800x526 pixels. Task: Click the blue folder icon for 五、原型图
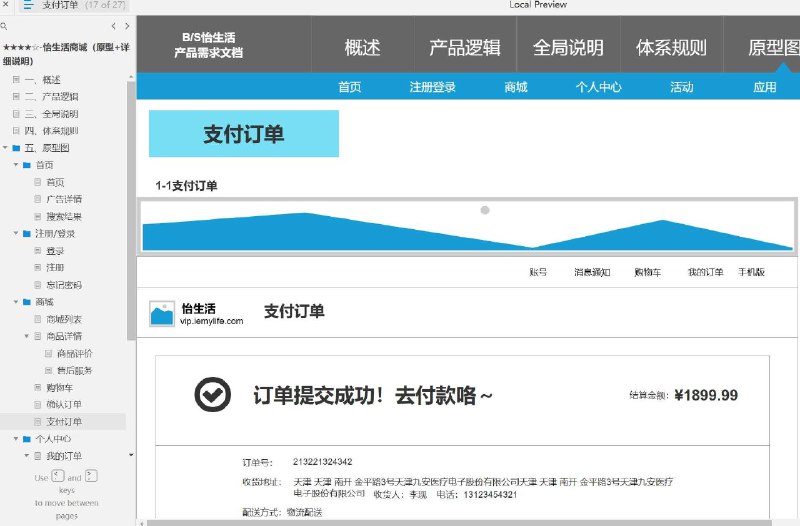click(16, 148)
